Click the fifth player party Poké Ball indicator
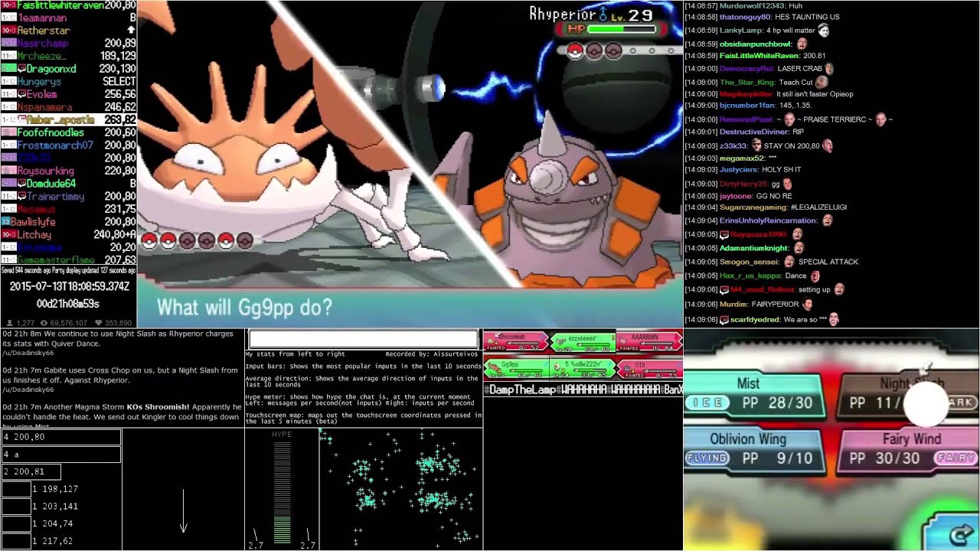The image size is (980, 551). tap(226, 242)
